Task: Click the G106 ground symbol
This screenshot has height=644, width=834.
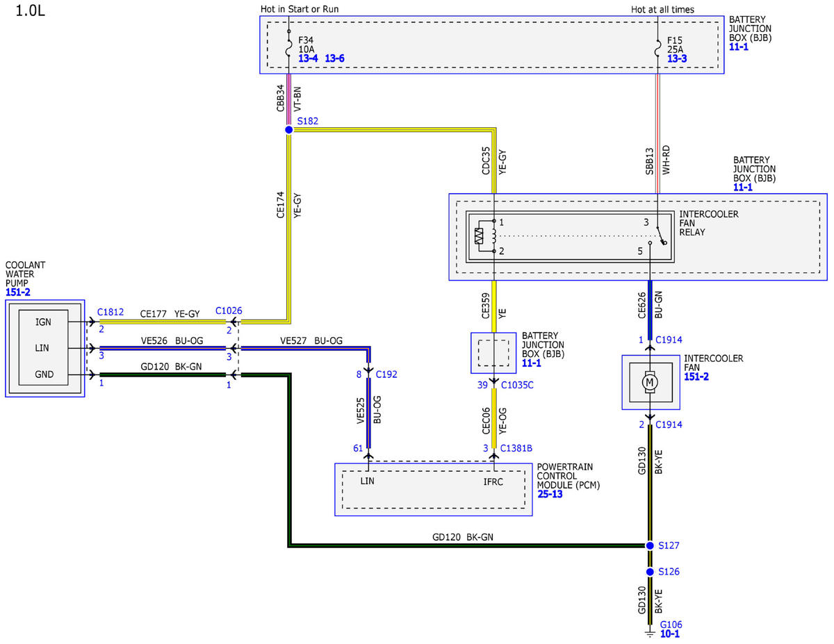Action: click(x=650, y=632)
